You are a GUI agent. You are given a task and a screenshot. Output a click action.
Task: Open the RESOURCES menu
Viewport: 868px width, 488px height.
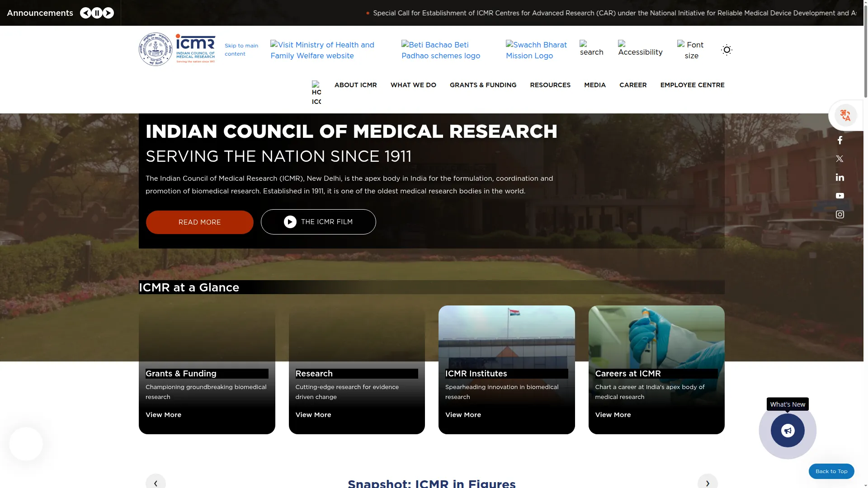(x=550, y=85)
